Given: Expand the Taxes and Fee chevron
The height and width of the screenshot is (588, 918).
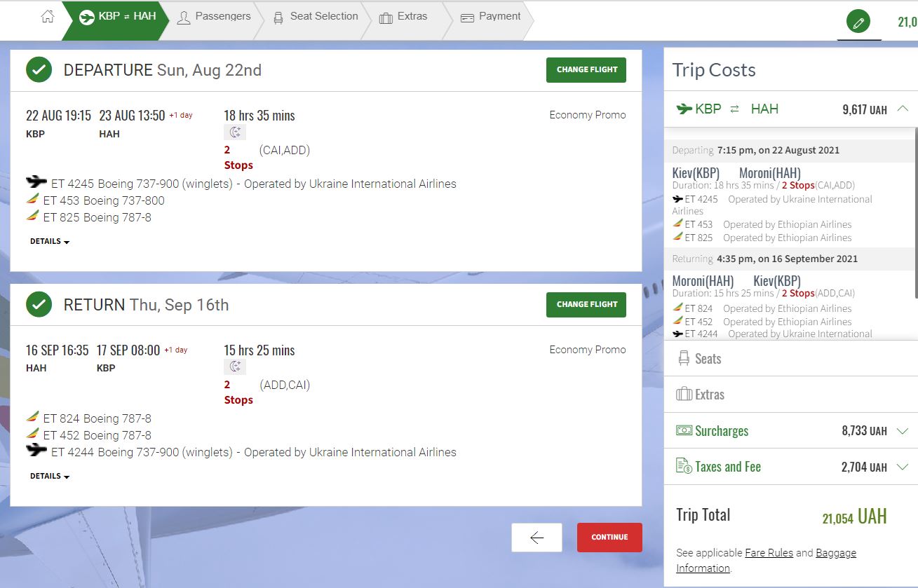Looking at the screenshot, I should point(903,467).
